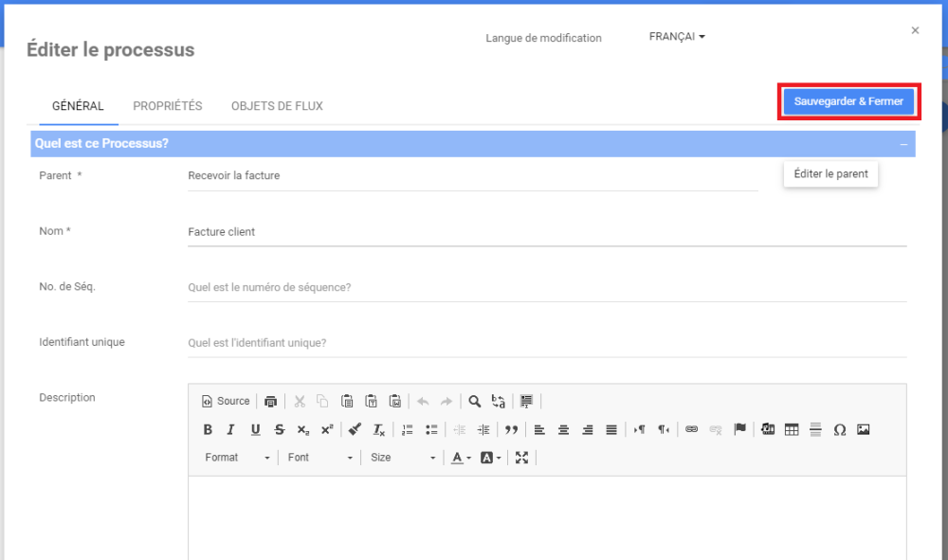Open the background color picker
Image resolution: width=948 pixels, height=560 pixels.
[490, 458]
